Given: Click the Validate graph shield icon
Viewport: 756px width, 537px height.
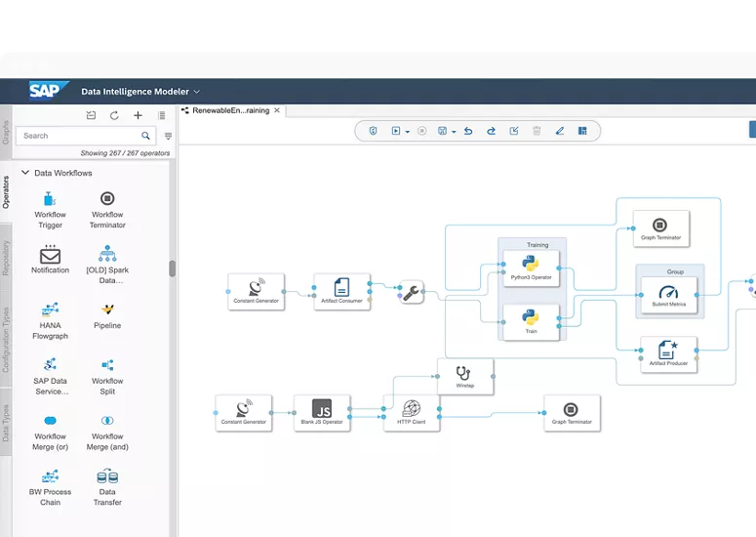Looking at the screenshot, I should click(x=373, y=131).
